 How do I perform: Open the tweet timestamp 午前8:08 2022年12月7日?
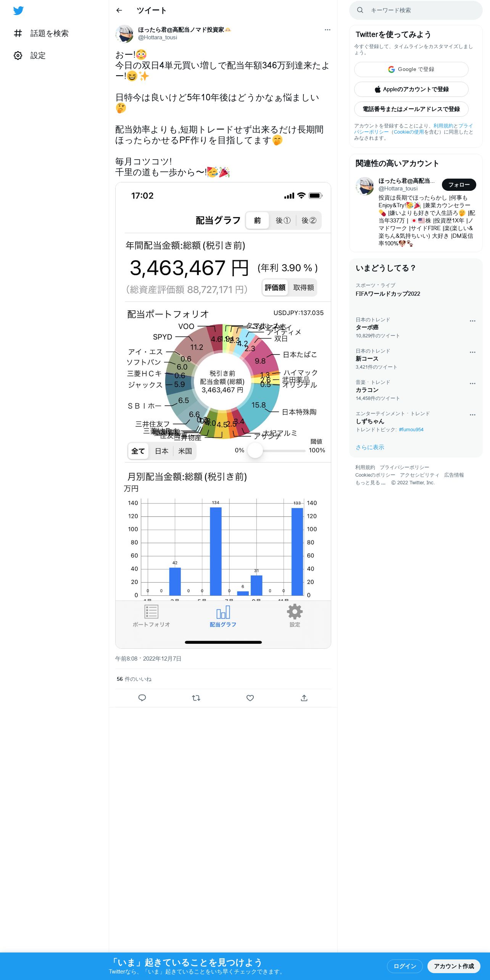coord(148,658)
